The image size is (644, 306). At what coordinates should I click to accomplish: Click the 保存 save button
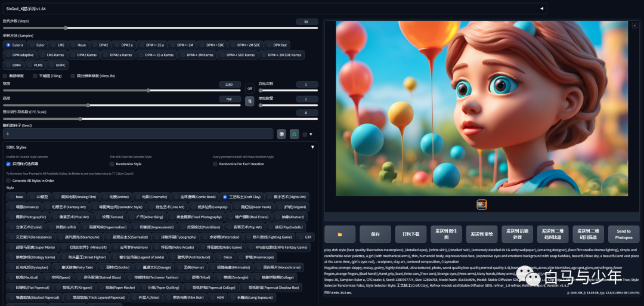click(375, 234)
